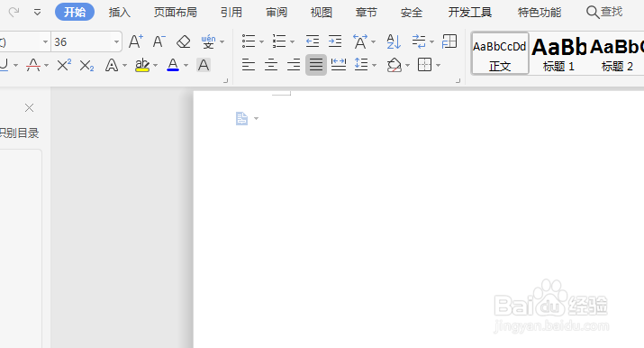Click the bullet list icon

point(249,41)
